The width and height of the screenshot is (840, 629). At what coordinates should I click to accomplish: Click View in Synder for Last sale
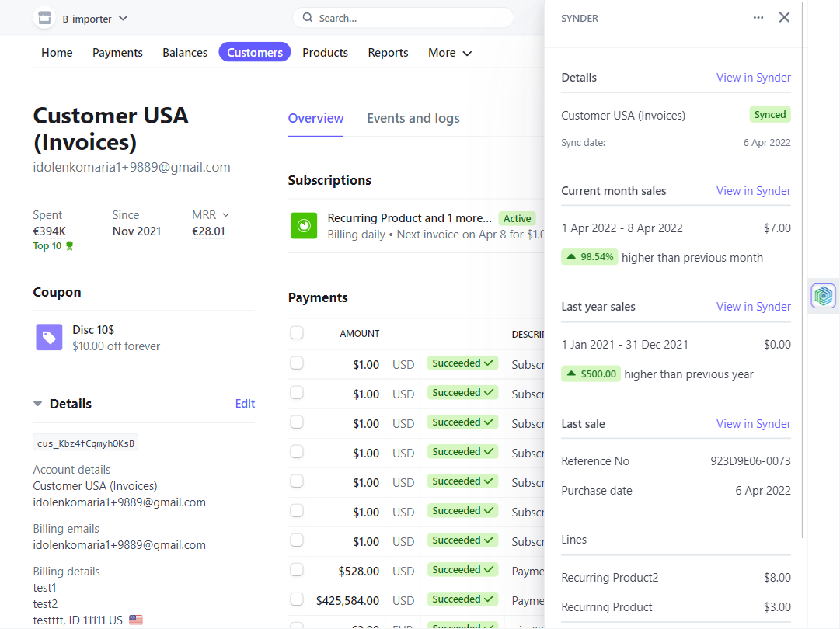(x=753, y=424)
